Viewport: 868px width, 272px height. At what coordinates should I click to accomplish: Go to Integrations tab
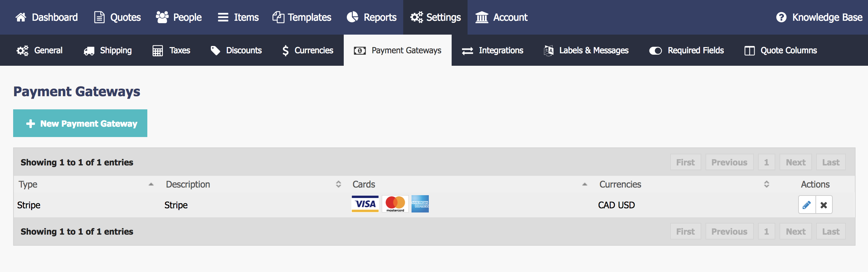[492, 51]
